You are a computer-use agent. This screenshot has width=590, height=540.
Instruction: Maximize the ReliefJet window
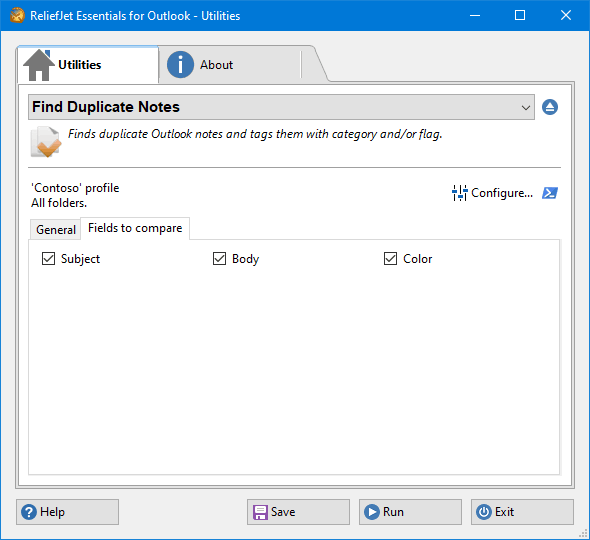[520, 15]
